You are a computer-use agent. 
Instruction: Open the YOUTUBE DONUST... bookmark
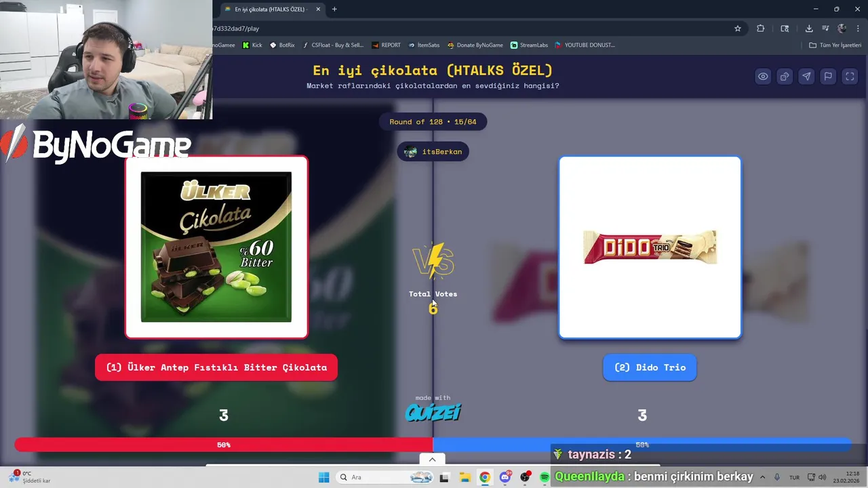[585, 45]
